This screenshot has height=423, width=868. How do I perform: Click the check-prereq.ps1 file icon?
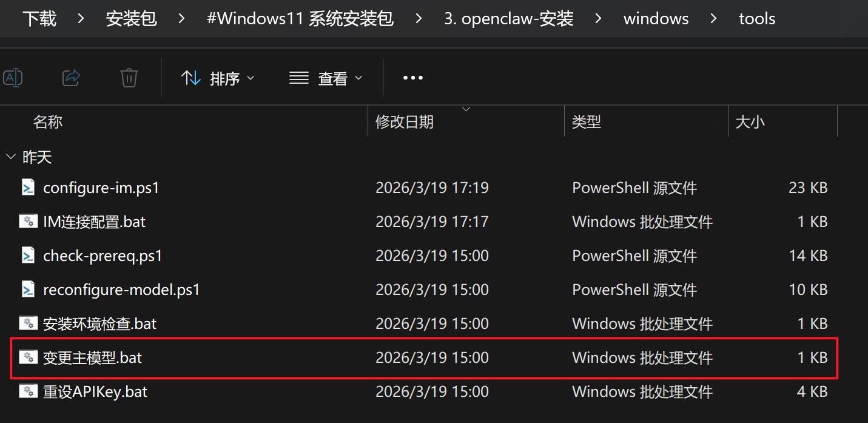(28, 255)
